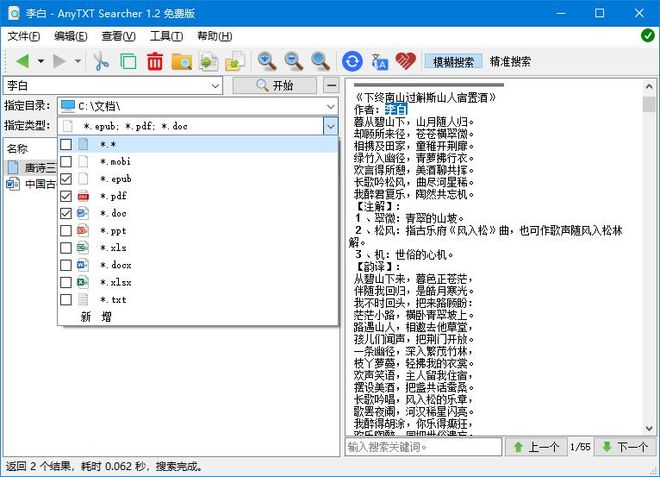
Task: Uncheck the *.epub checkbox
Action: 66,179
